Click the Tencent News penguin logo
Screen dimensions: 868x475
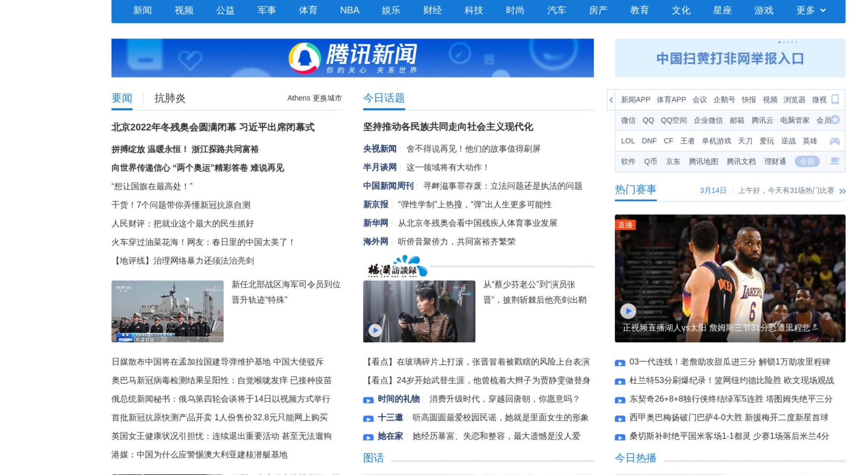pos(305,58)
